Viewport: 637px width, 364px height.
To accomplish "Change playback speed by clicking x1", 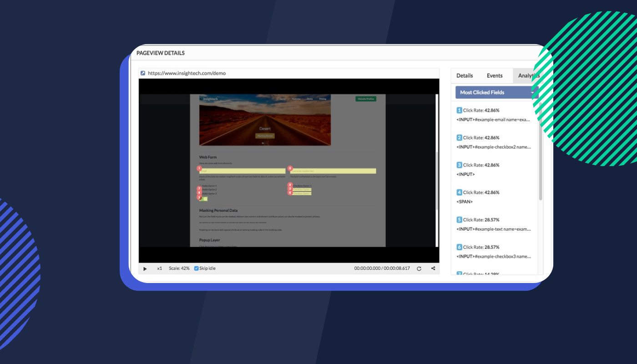I will pyautogui.click(x=160, y=268).
